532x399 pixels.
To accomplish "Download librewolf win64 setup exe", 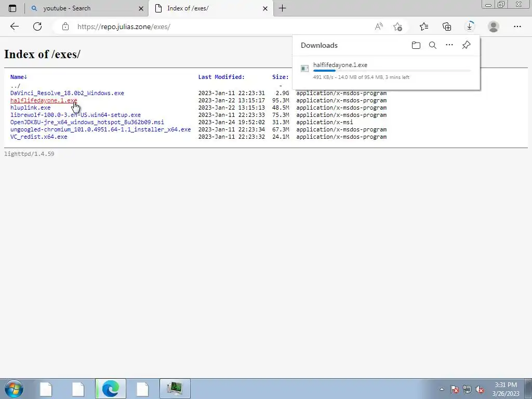I will (x=75, y=115).
